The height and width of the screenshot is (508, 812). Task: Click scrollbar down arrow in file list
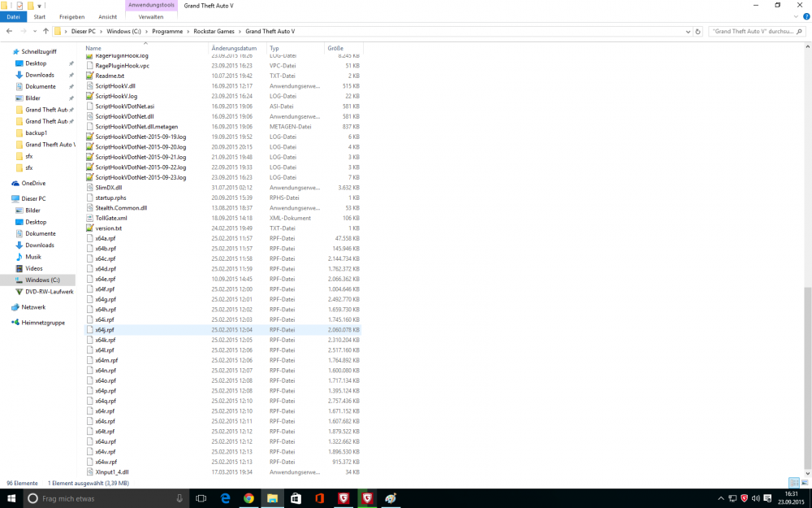coord(807,473)
